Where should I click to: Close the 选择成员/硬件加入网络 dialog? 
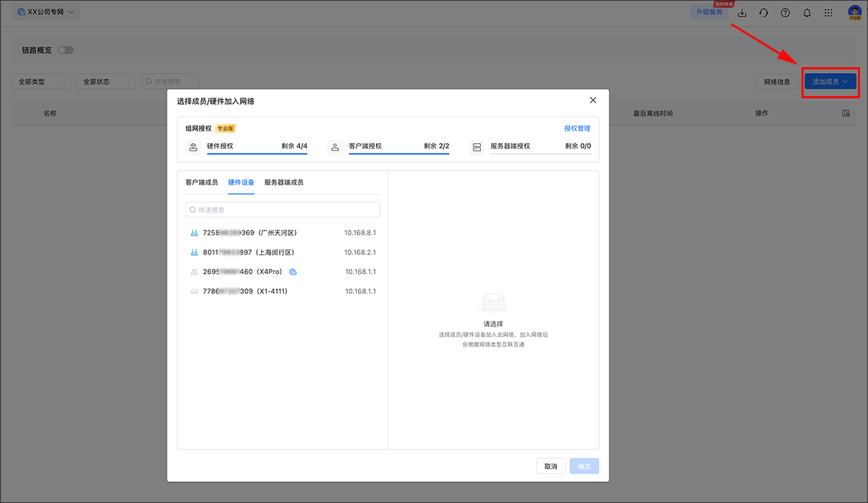593,100
